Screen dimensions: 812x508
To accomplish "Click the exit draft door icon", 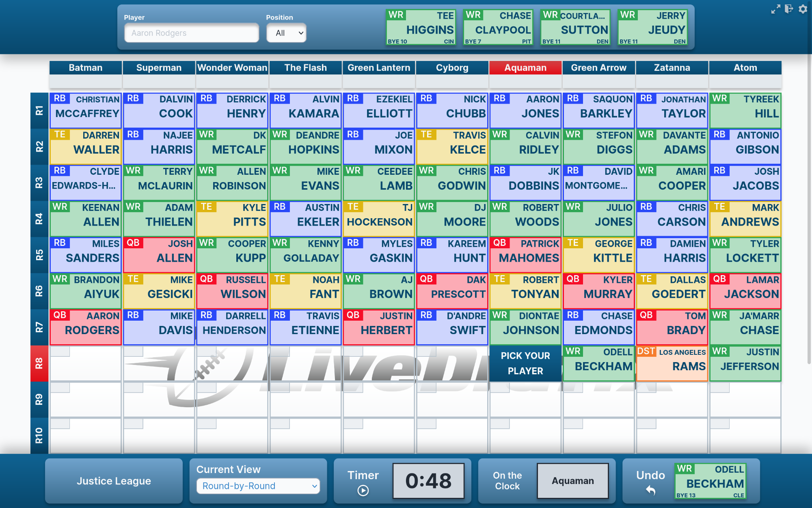I will coord(789,9).
